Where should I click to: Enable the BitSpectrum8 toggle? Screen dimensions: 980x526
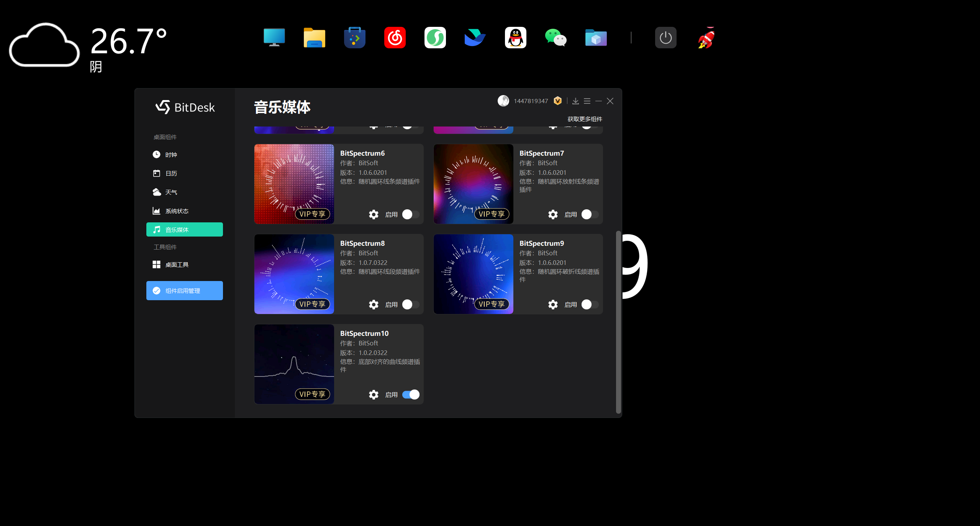point(410,304)
